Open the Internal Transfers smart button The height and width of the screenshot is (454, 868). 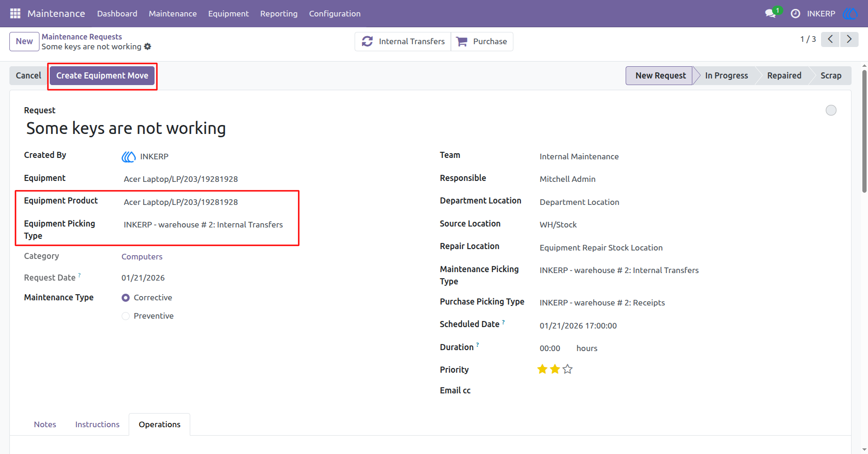403,41
